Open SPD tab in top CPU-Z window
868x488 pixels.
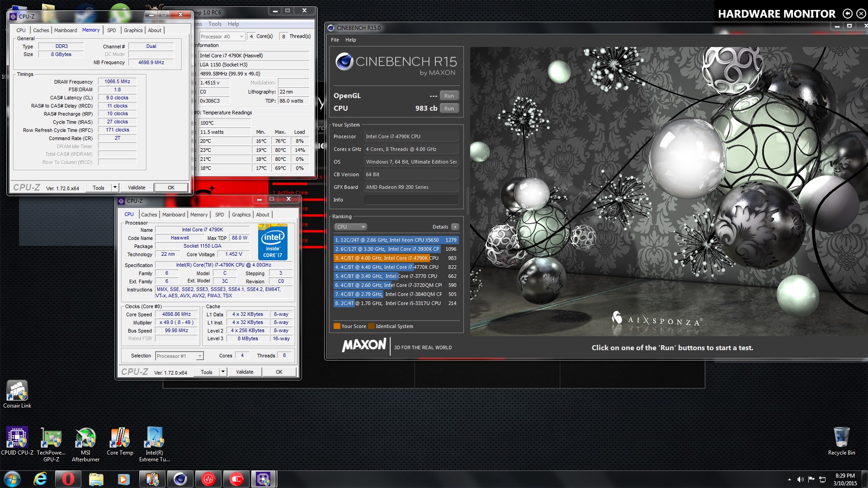tap(111, 30)
